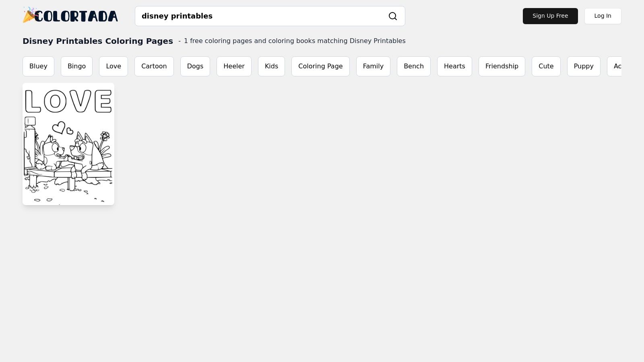Choose the Cartoon tag
The width and height of the screenshot is (644, 362).
pos(154,66)
